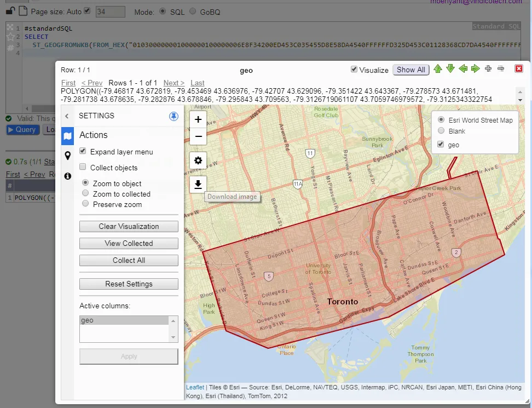
Task: Collapse the Settings sidebar with chevron
Action: coord(67,116)
